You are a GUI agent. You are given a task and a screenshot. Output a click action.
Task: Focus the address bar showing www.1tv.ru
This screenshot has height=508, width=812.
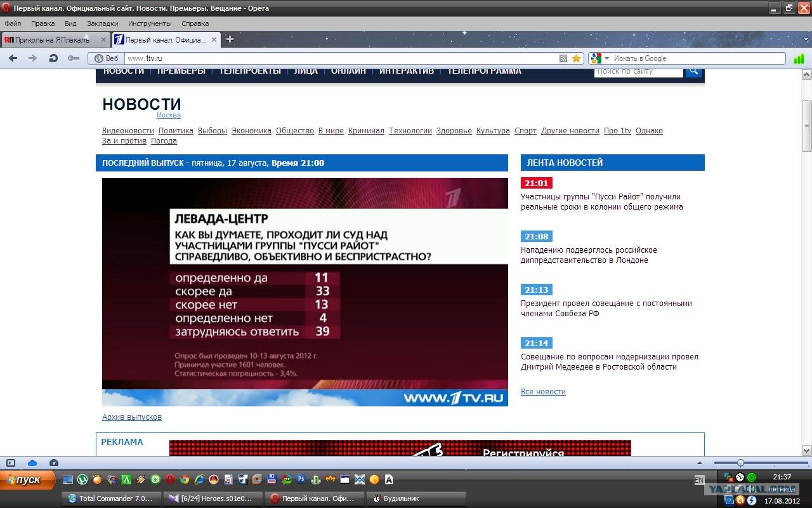[341, 58]
